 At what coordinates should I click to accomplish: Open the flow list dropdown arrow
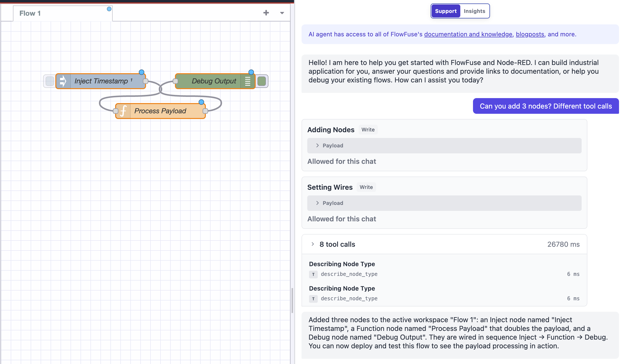[x=282, y=13]
